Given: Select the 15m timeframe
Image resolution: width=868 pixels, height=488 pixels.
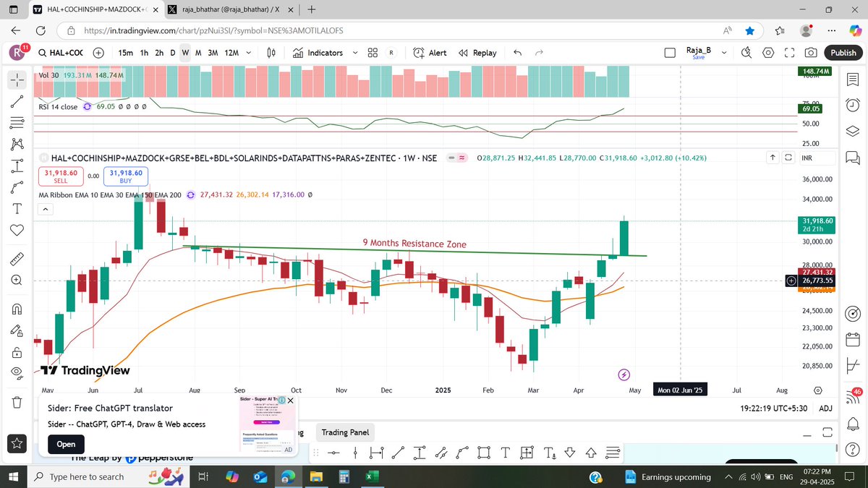Looking at the screenshot, I should tap(126, 53).
